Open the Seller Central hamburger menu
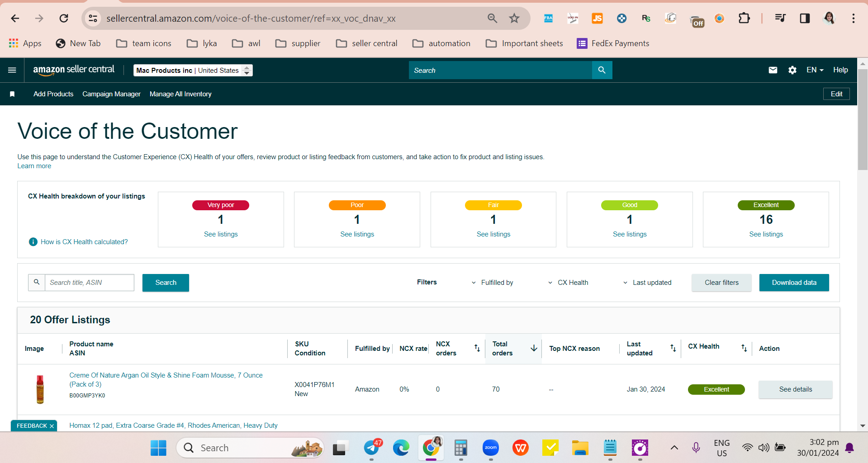Screen dimensions: 868x463 tap(12, 70)
